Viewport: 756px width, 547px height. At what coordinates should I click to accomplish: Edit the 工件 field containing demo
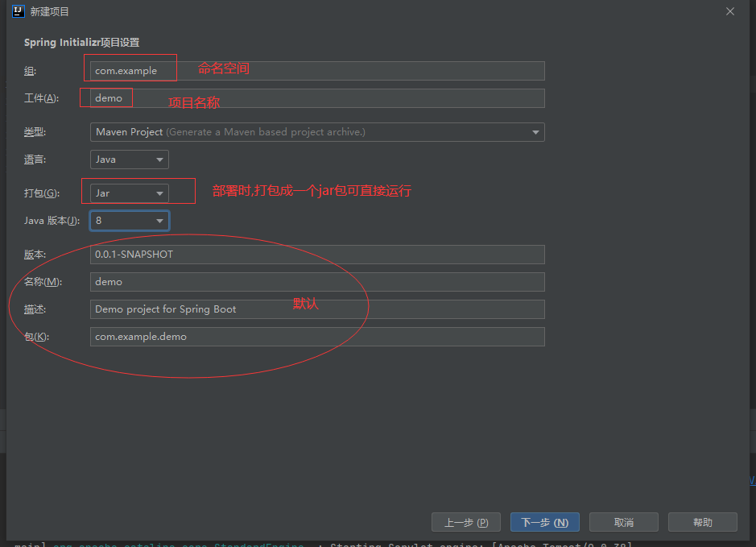tap(317, 98)
